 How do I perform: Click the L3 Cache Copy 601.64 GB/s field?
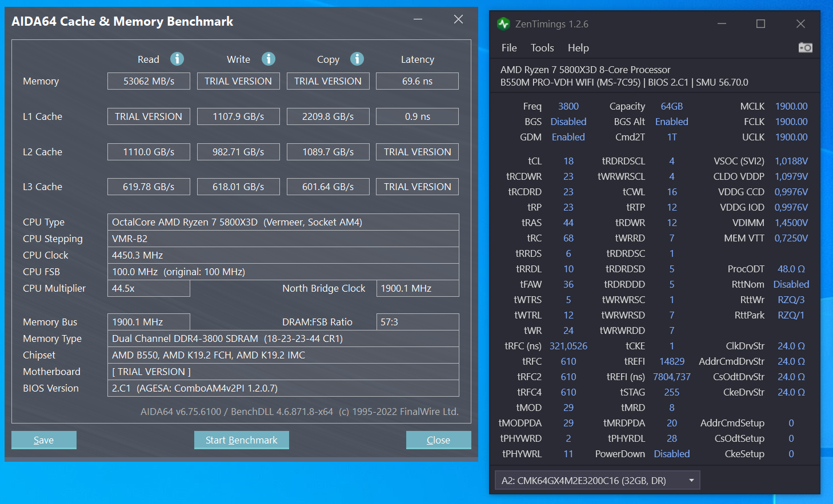(328, 187)
